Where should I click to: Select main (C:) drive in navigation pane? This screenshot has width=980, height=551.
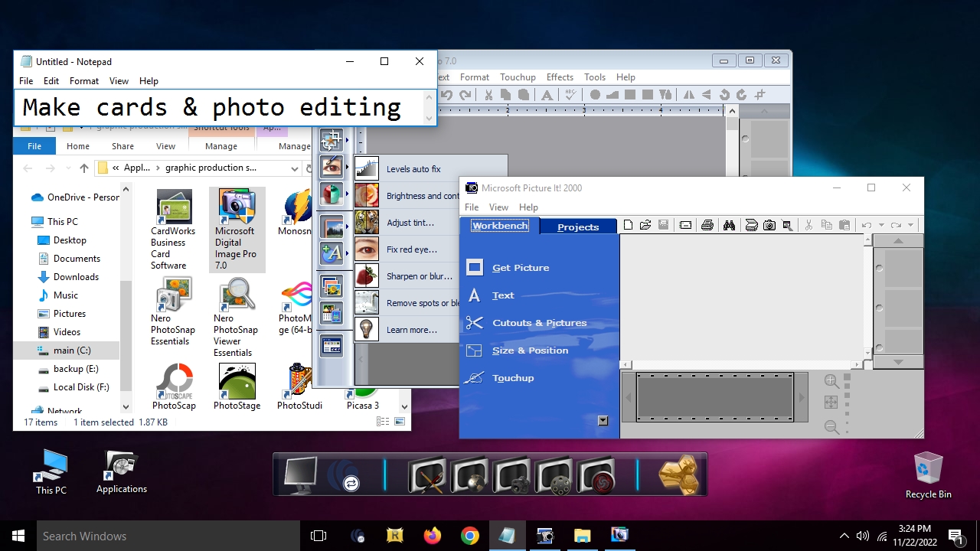tap(72, 350)
